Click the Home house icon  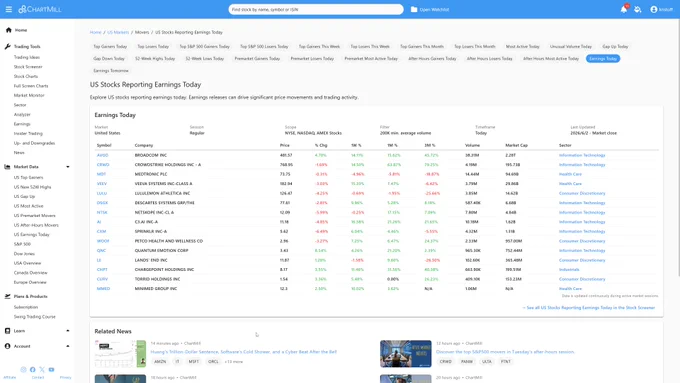click(x=8, y=30)
